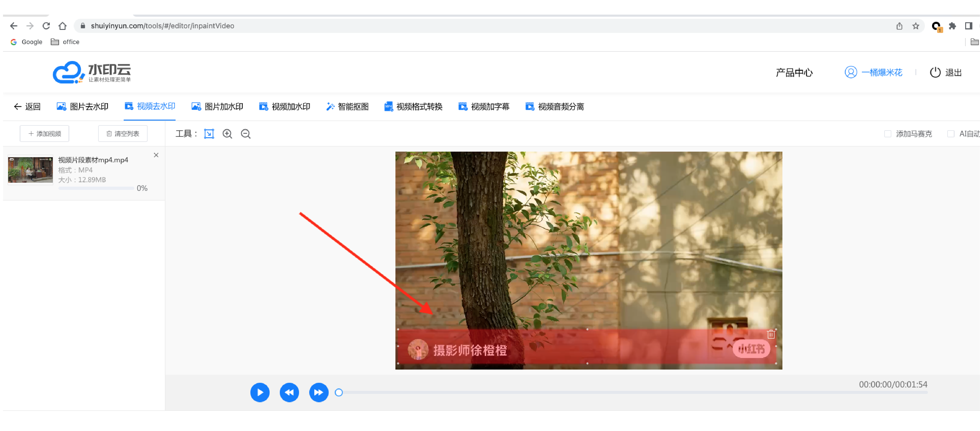Share this page icon in address bar
This screenshot has height=431, width=980.
point(899,26)
